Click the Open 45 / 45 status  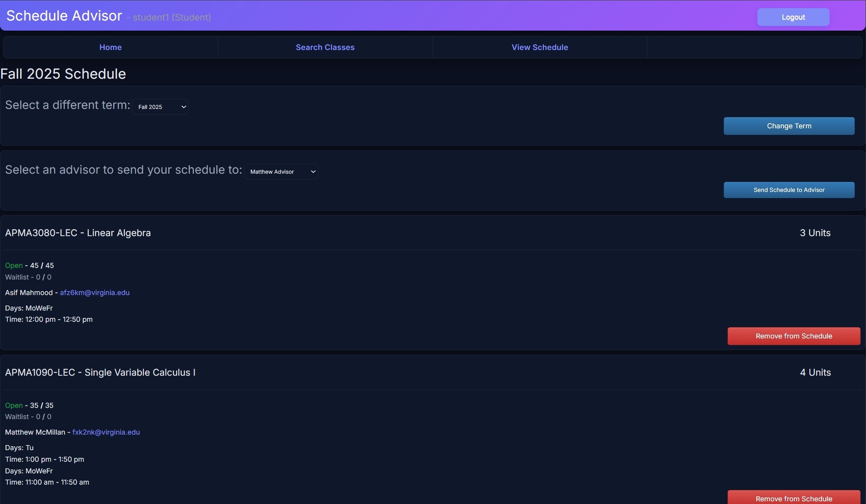pyautogui.click(x=29, y=266)
